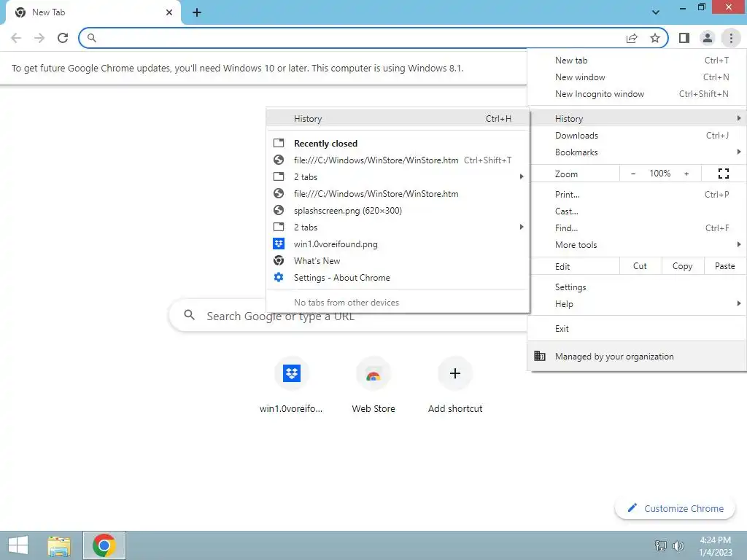Click Add shortcut plus tile

pos(455,386)
